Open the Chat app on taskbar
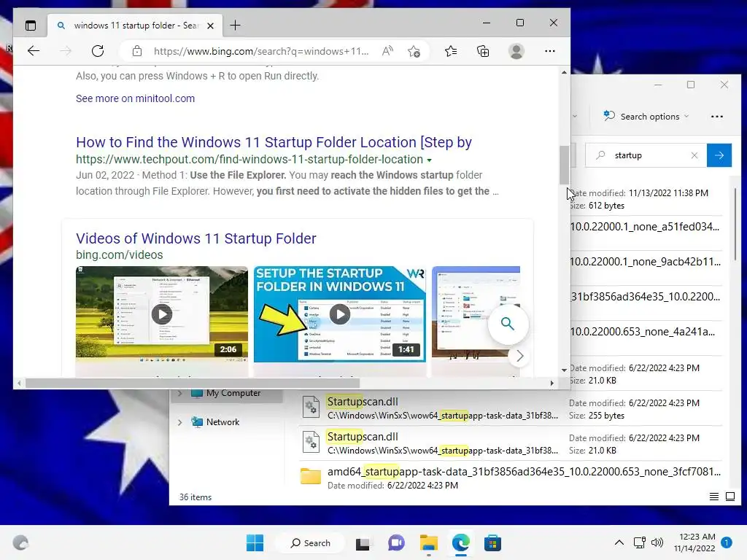This screenshot has height=560, width=747. 396,542
